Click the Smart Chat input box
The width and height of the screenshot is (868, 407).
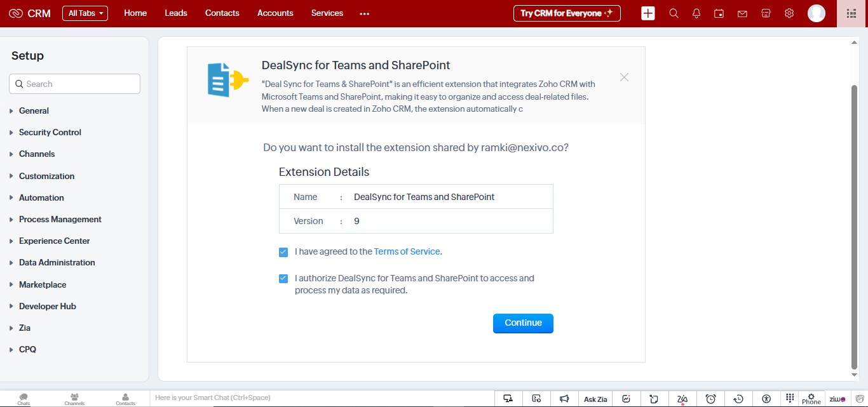[321, 398]
